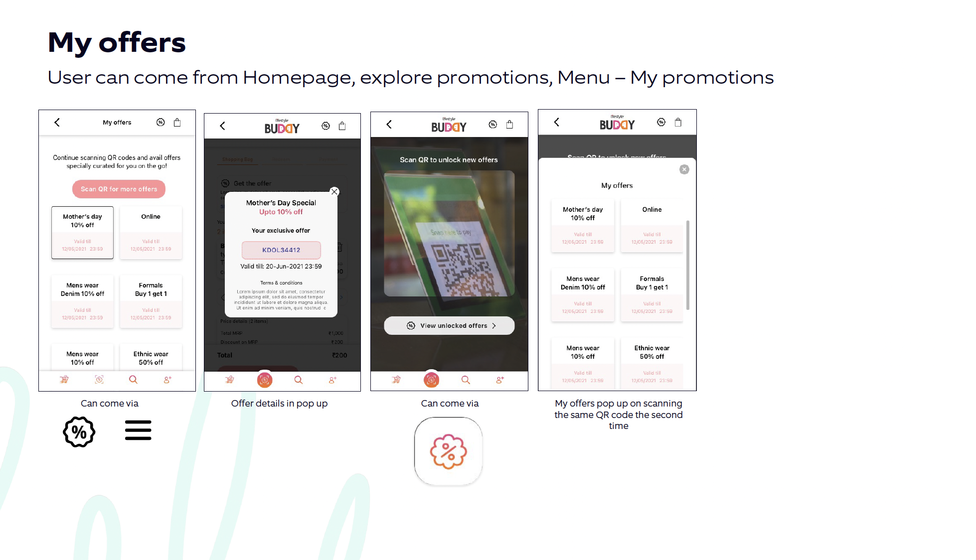Close the My offers pop-up sheet
The image size is (976, 560).
[x=684, y=169]
